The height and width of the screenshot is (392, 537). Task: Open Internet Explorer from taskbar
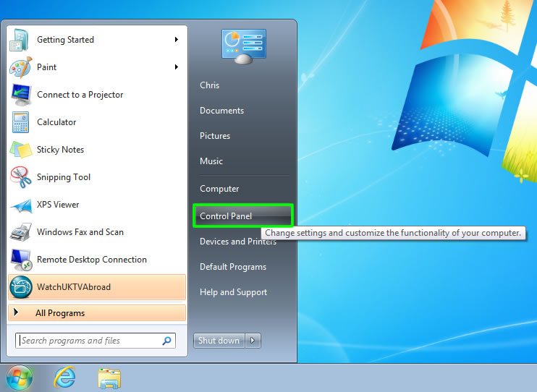click(x=64, y=378)
